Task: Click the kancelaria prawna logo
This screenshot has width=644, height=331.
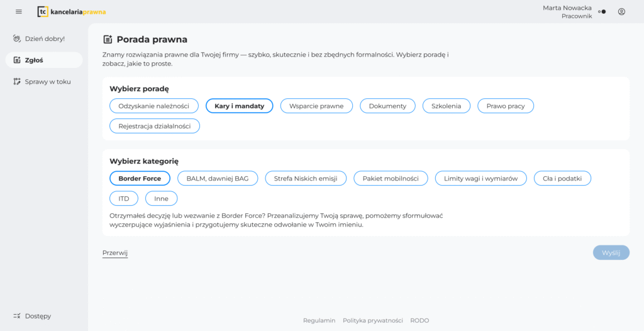Action: (x=72, y=11)
